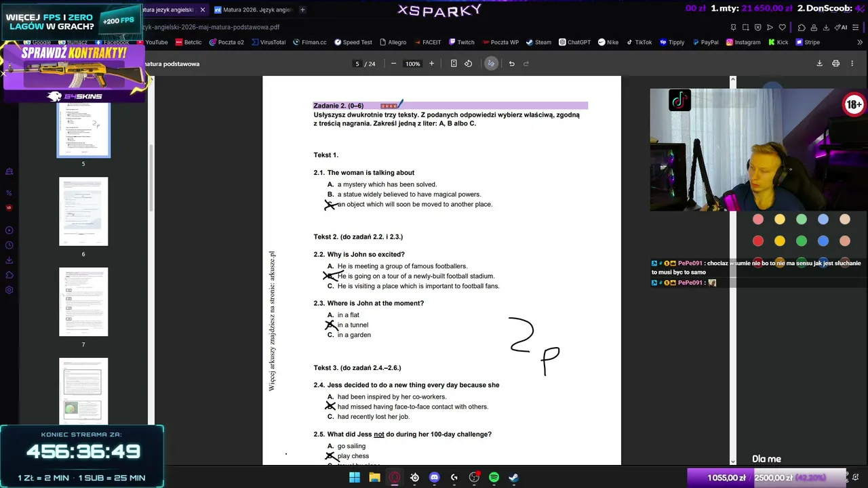Open the Steam bookmark

coord(538,42)
